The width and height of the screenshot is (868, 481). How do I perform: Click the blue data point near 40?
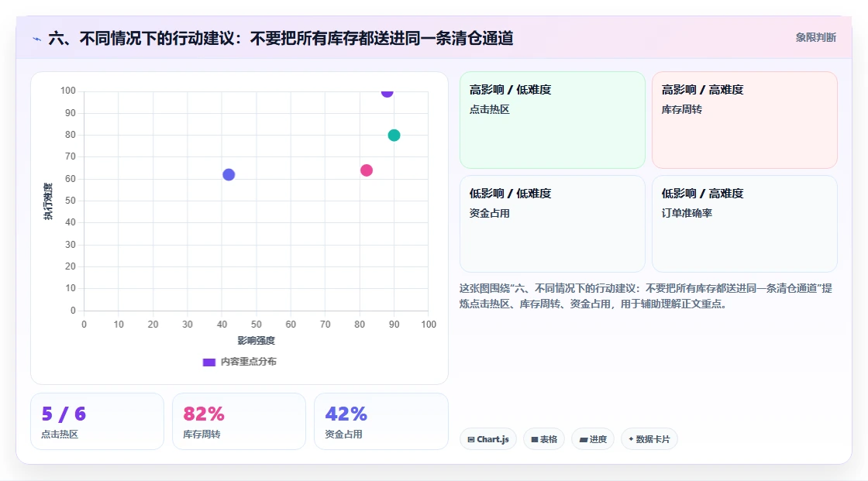coord(229,174)
